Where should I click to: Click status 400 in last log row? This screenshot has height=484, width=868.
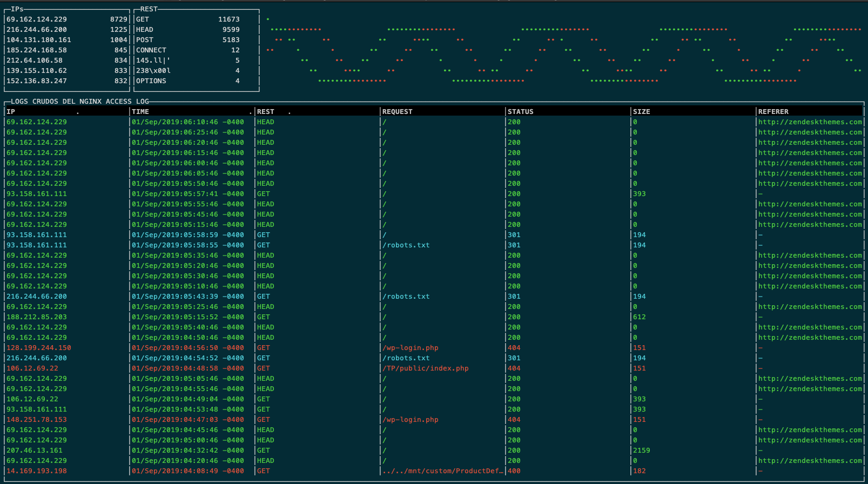pyautogui.click(x=514, y=470)
